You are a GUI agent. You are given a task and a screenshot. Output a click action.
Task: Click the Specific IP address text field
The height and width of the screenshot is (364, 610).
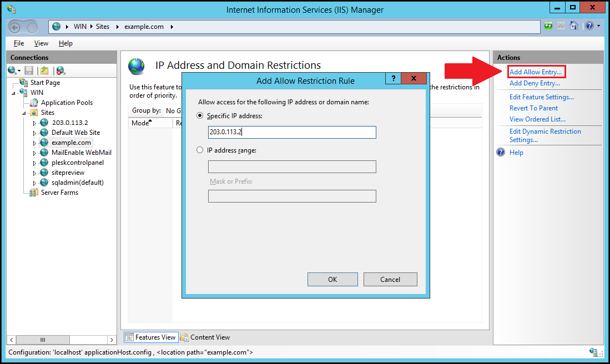coord(292,132)
